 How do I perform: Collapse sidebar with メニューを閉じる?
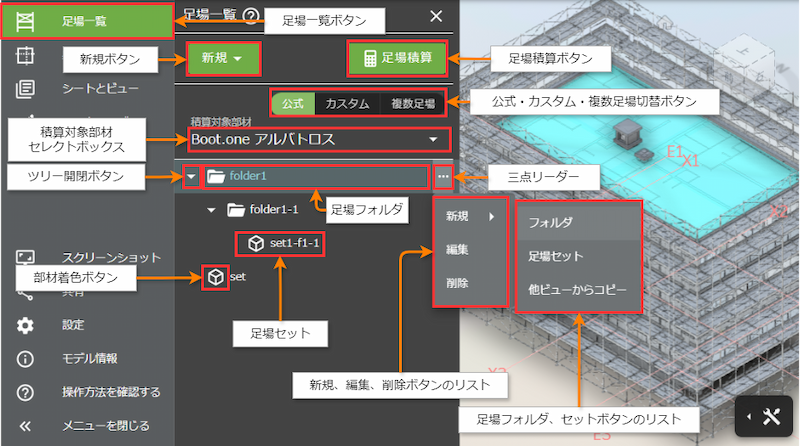click(x=106, y=426)
